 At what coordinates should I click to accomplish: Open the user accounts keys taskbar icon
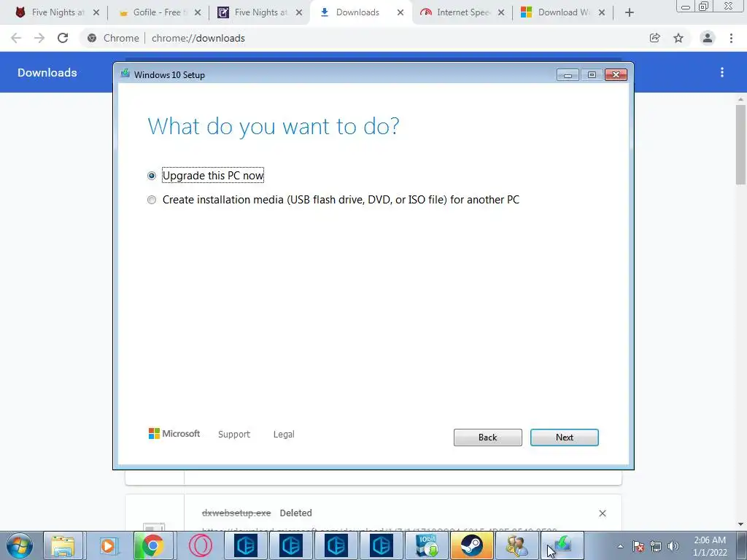[x=517, y=545]
